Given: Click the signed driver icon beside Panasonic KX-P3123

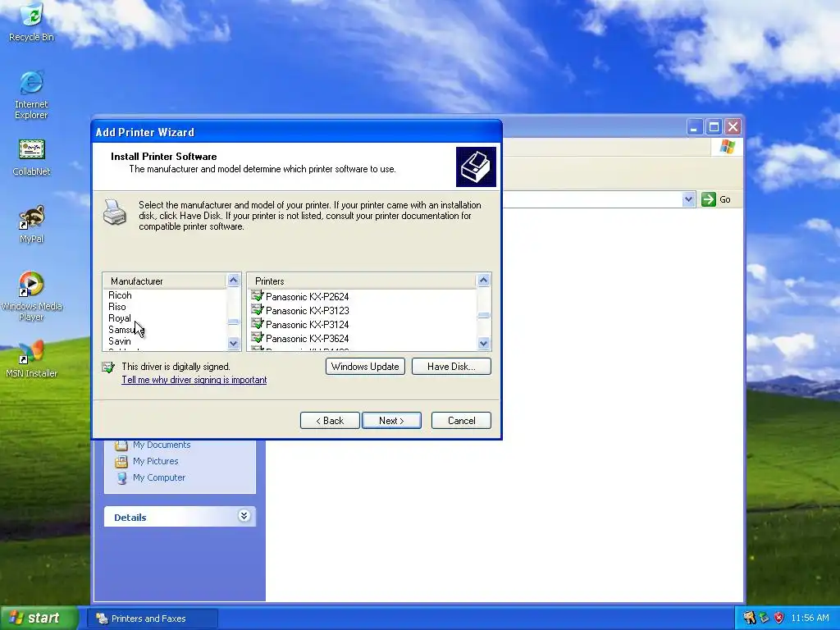Looking at the screenshot, I should [258, 309].
